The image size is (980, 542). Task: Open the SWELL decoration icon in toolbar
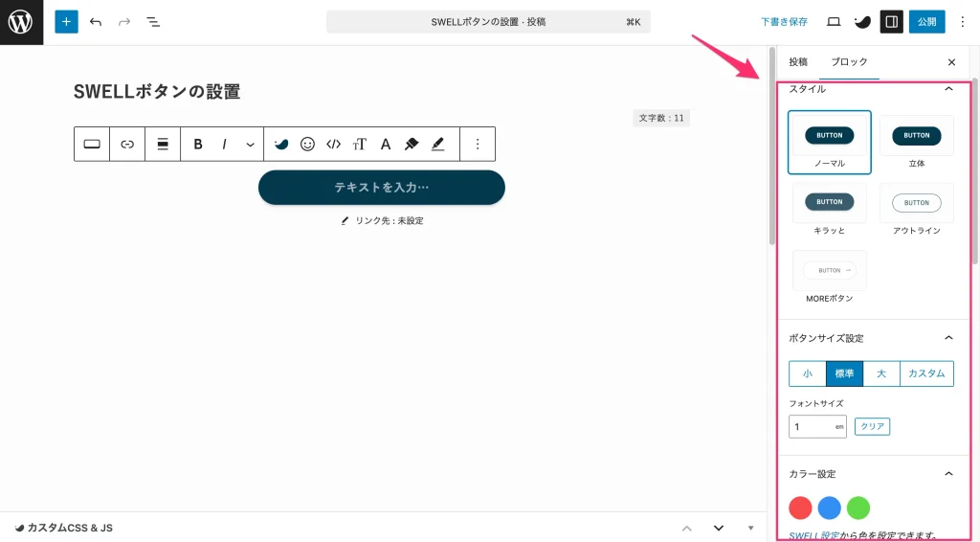pyautogui.click(x=281, y=145)
